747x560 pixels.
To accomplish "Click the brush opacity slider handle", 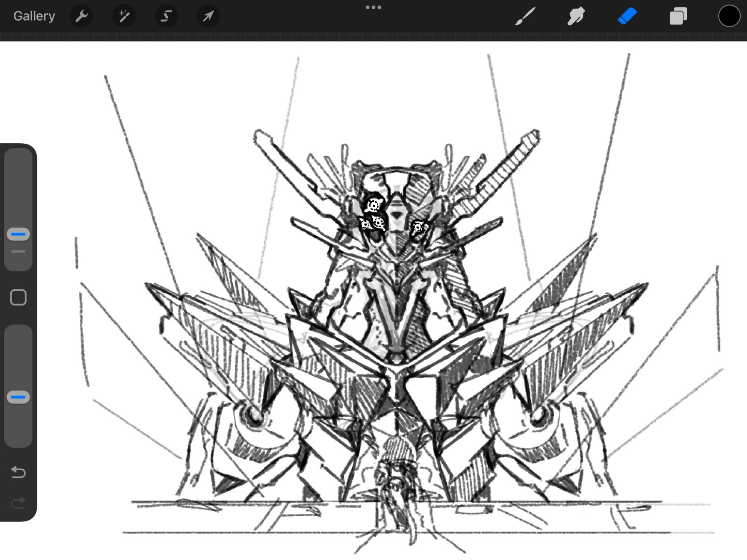I will 18,397.
